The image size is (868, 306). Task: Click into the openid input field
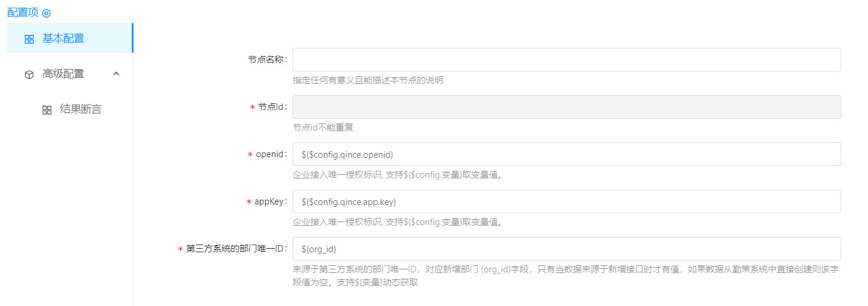point(566,154)
